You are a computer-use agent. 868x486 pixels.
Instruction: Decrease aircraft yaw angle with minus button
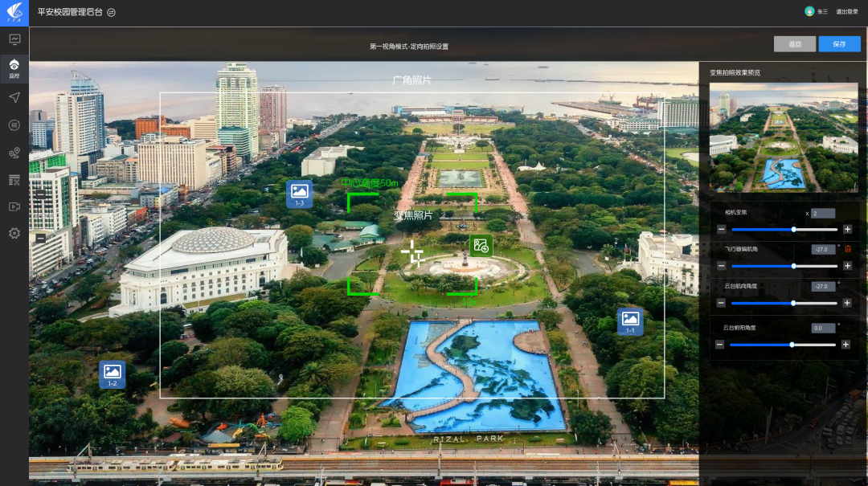(x=721, y=266)
